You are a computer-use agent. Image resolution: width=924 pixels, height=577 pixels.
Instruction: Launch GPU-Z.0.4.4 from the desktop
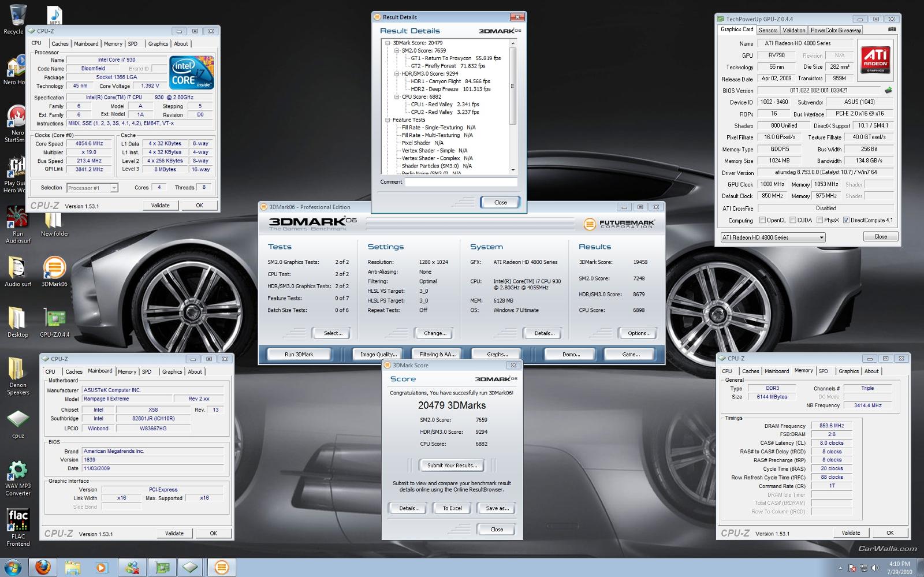54,322
